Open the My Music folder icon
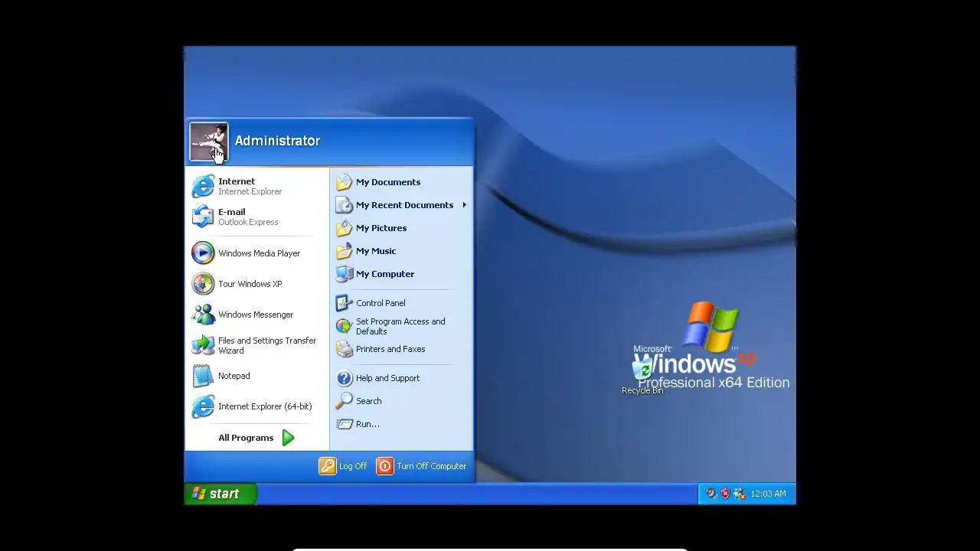Screen dimensions: 980x551 coord(344,250)
